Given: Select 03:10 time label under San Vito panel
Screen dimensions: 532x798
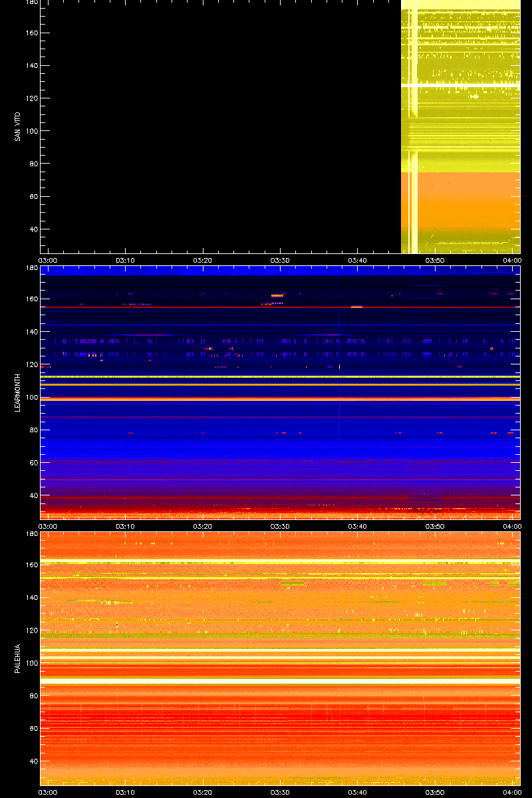Looking at the screenshot, I should (x=126, y=260).
